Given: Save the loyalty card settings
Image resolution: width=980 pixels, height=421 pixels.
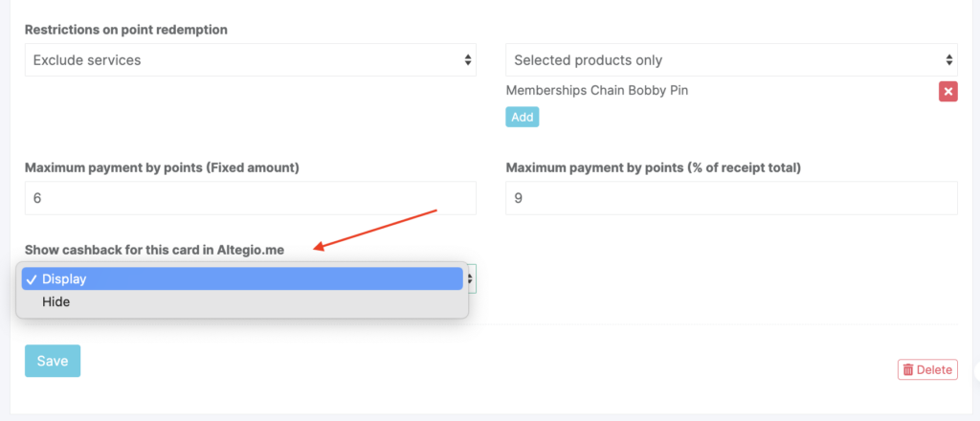Looking at the screenshot, I should pos(52,361).
